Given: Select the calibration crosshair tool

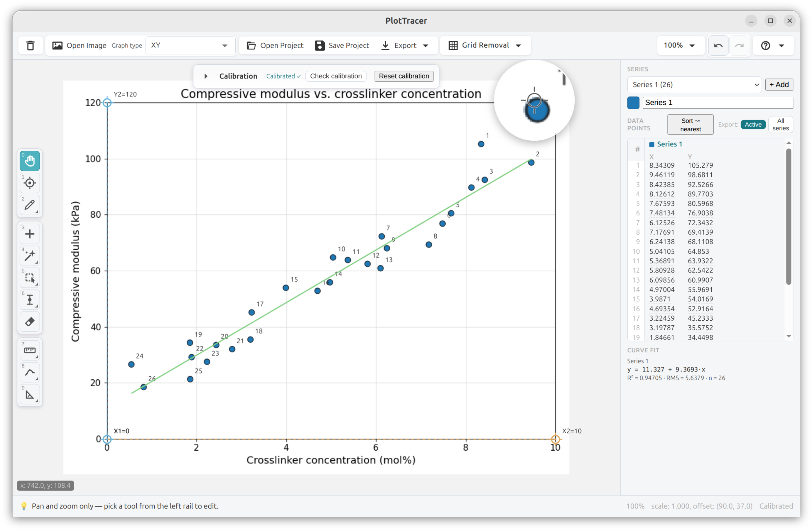Looking at the screenshot, I should [30, 183].
